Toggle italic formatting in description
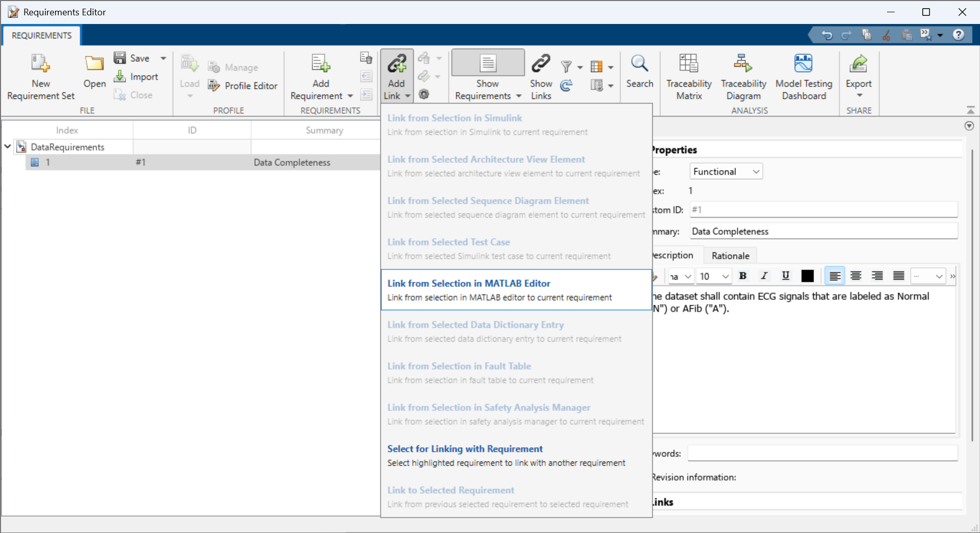This screenshot has height=533, width=980. pos(764,276)
